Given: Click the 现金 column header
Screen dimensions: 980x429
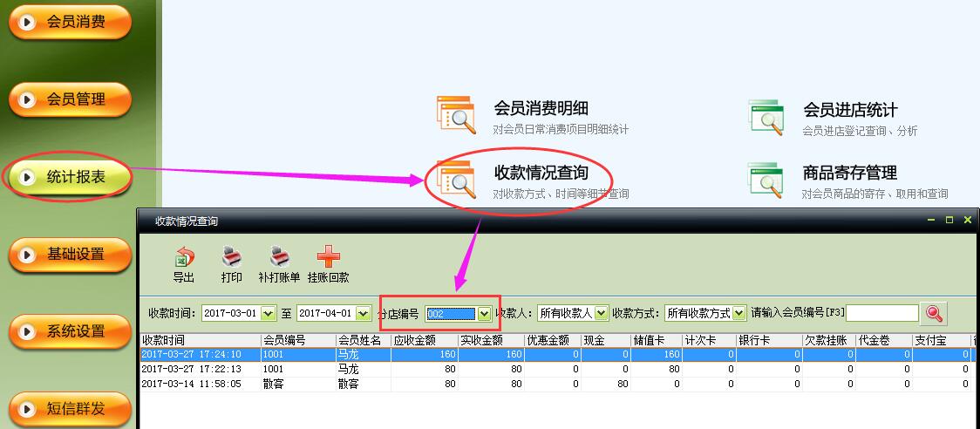Looking at the screenshot, I should pyautogui.click(x=606, y=340).
